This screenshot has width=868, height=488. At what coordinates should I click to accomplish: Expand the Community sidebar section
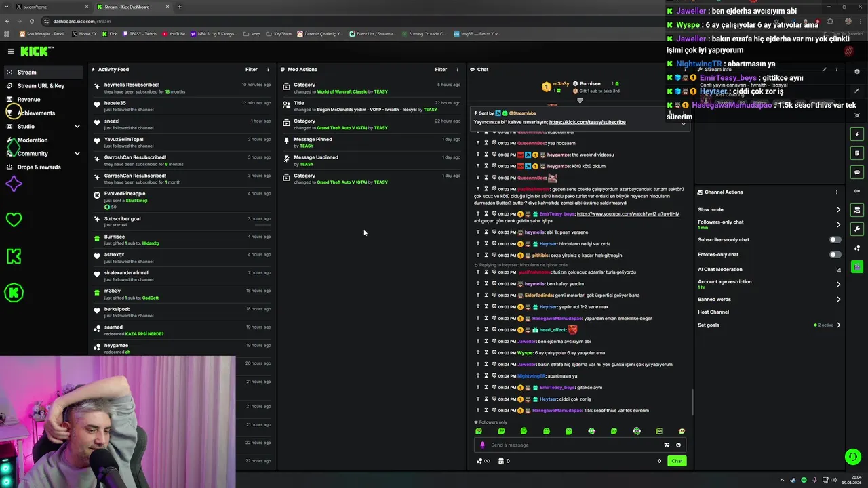(77, 153)
